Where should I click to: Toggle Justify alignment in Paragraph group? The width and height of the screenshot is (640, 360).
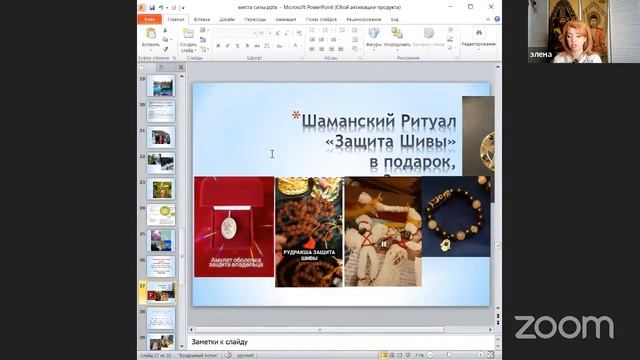click(x=341, y=49)
